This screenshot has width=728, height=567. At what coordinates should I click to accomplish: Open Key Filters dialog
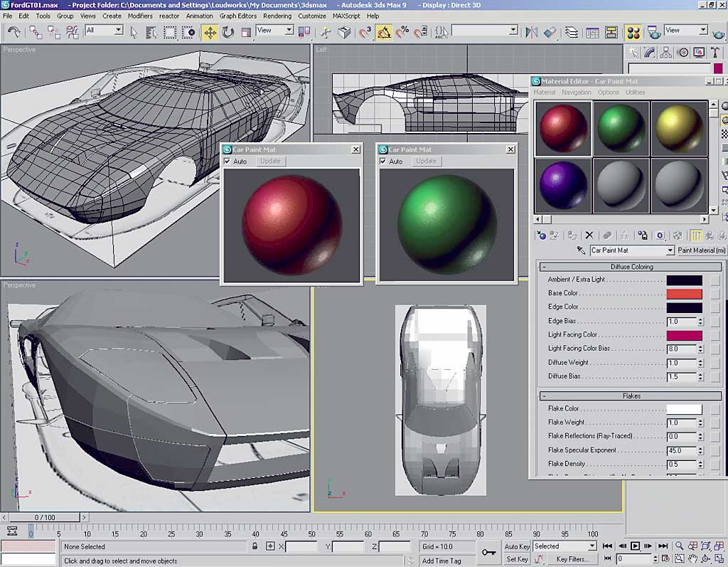pyautogui.click(x=573, y=559)
